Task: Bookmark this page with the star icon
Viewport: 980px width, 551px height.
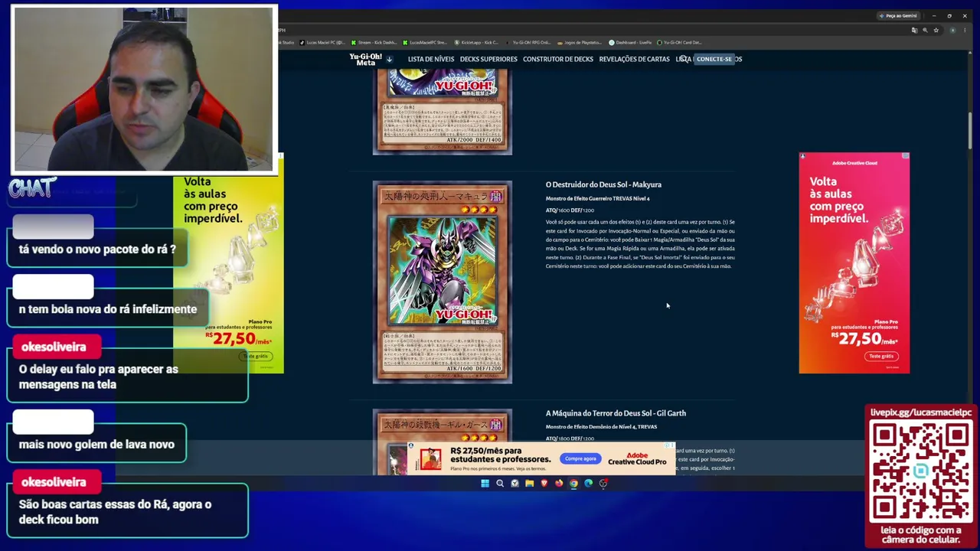Action: 936,30
